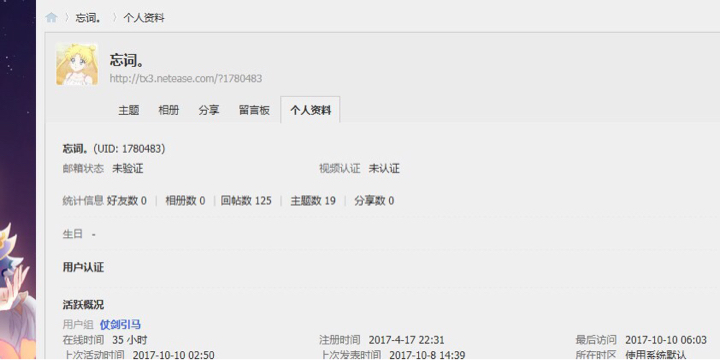Click the 统计信息 label

pos(83,201)
